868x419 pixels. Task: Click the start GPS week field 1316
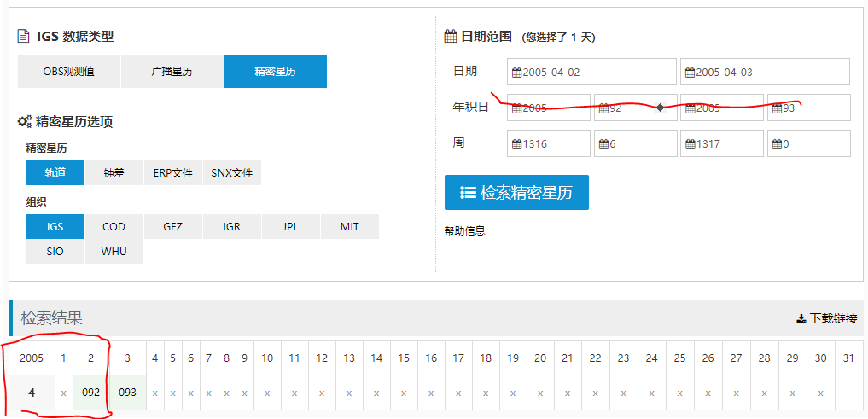point(549,144)
